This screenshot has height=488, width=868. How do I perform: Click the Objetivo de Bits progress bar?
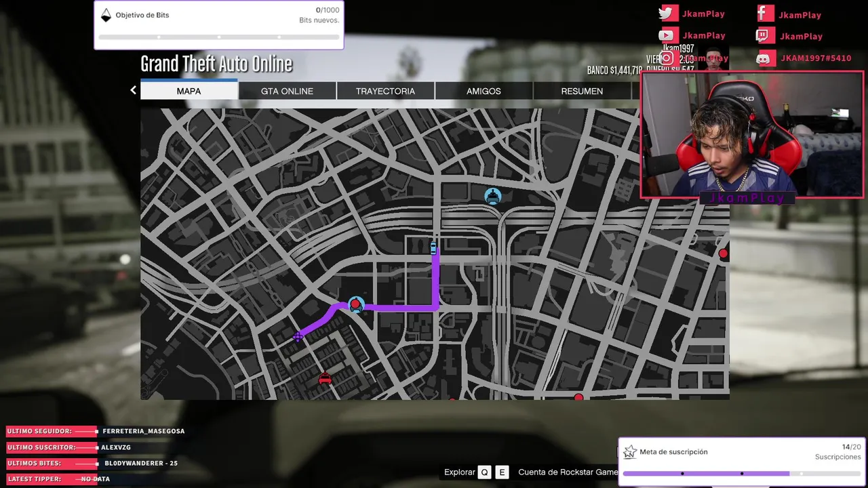[x=218, y=37]
